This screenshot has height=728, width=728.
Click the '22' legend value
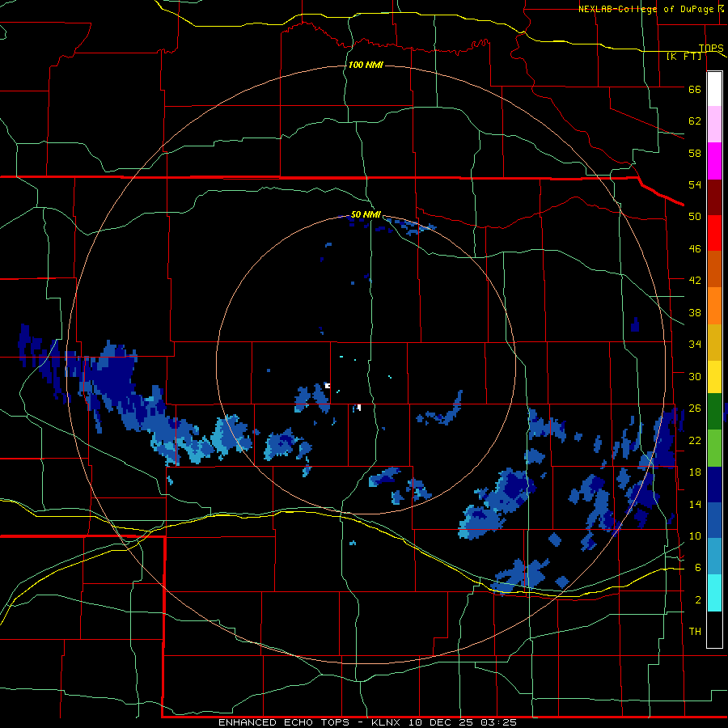pyautogui.click(x=695, y=440)
